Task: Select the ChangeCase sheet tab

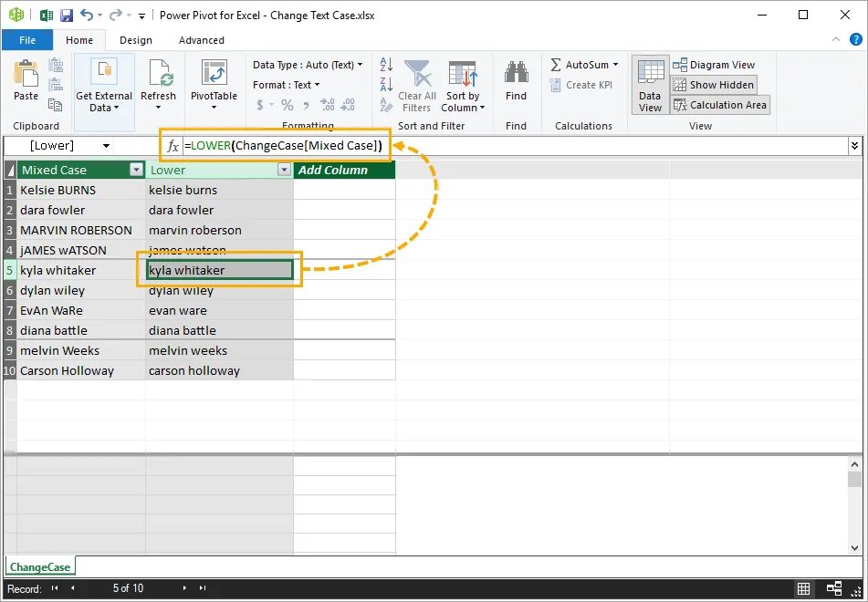Action: [40, 566]
